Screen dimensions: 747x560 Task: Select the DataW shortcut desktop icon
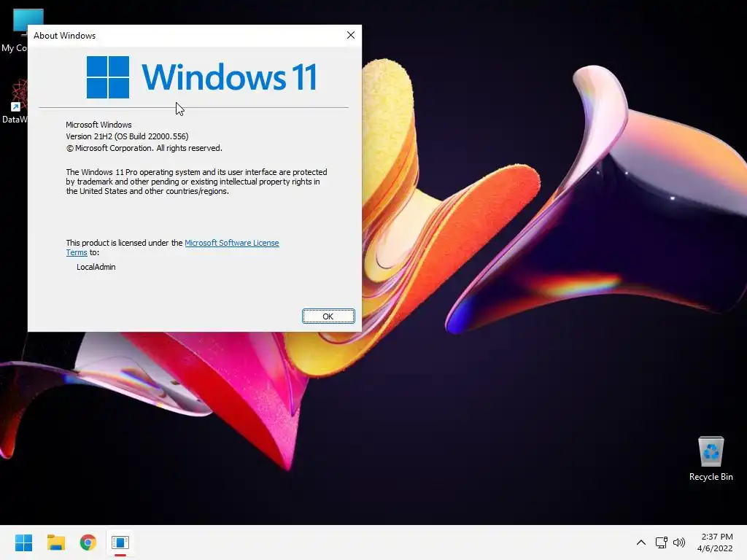pyautogui.click(x=15, y=102)
